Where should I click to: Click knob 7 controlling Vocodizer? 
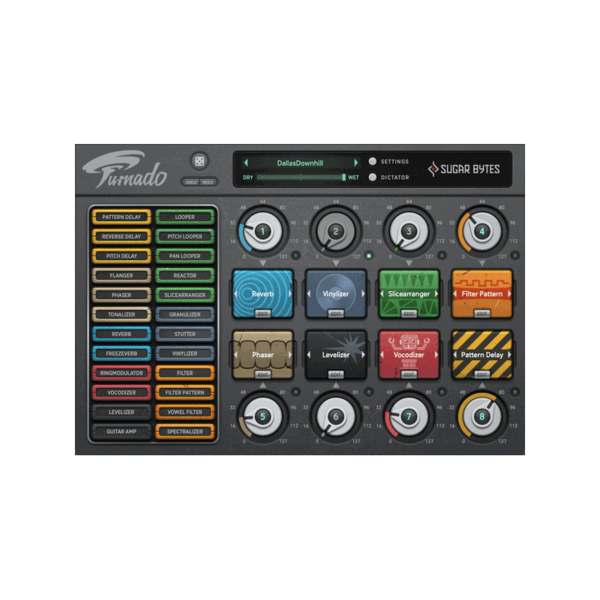point(409,416)
